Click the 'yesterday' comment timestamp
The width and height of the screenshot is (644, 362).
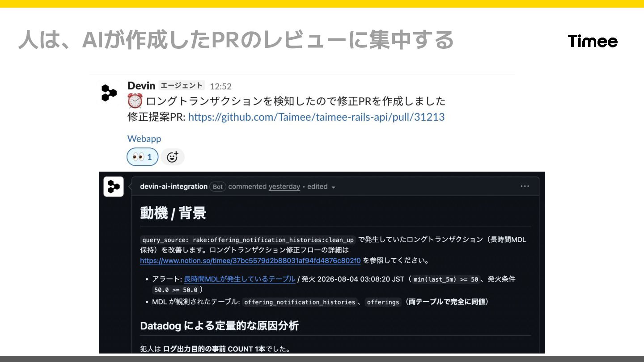pyautogui.click(x=284, y=186)
